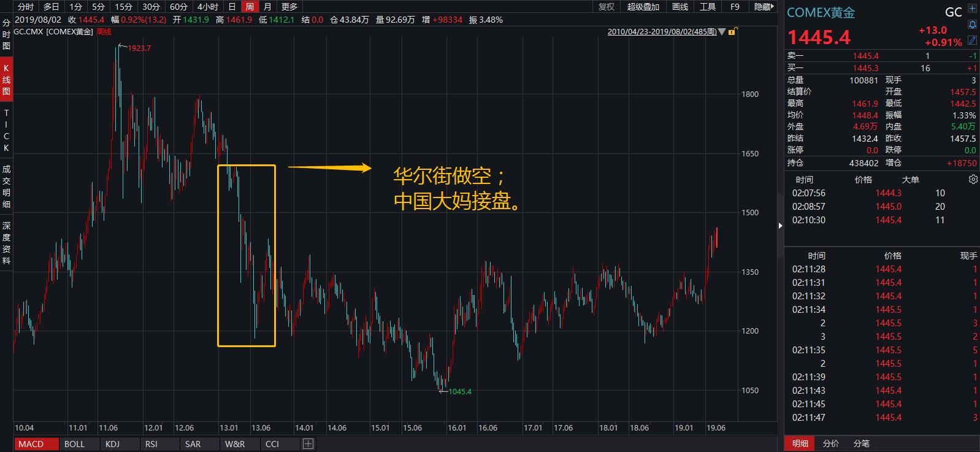Screen dimensions: 980x452
Task: Switch to 分价 bottom tab
Action: [x=830, y=443]
